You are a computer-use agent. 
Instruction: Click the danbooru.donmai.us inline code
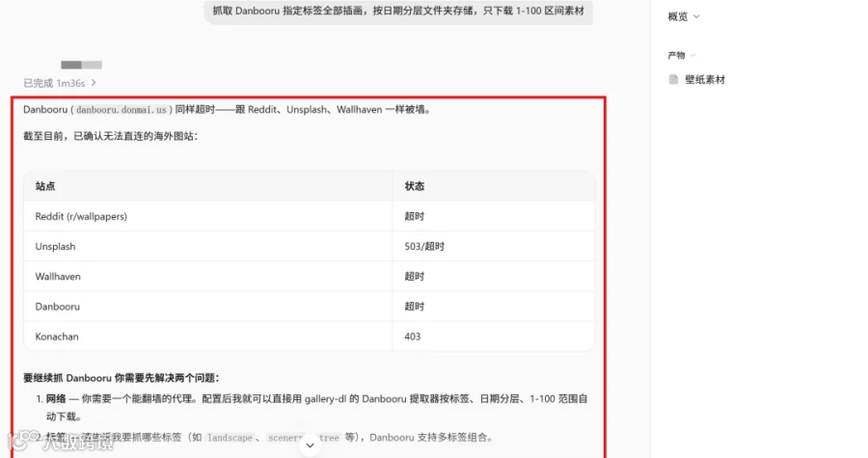(x=122, y=110)
